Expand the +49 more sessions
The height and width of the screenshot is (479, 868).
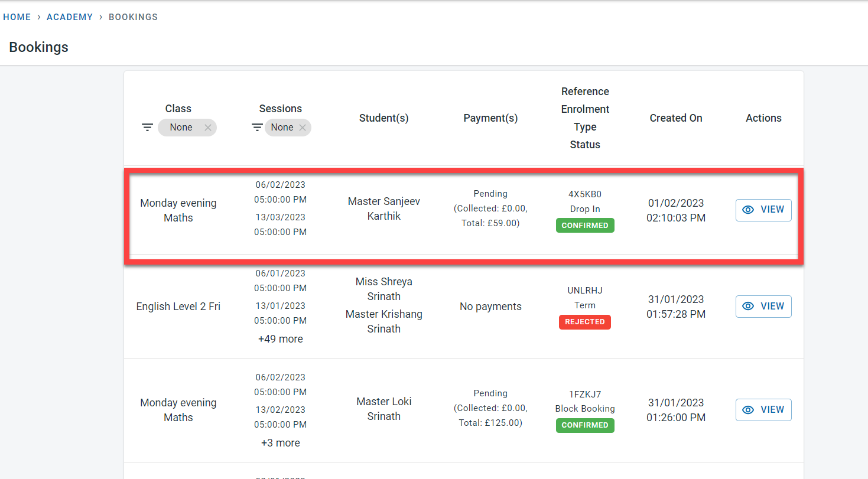pos(280,339)
